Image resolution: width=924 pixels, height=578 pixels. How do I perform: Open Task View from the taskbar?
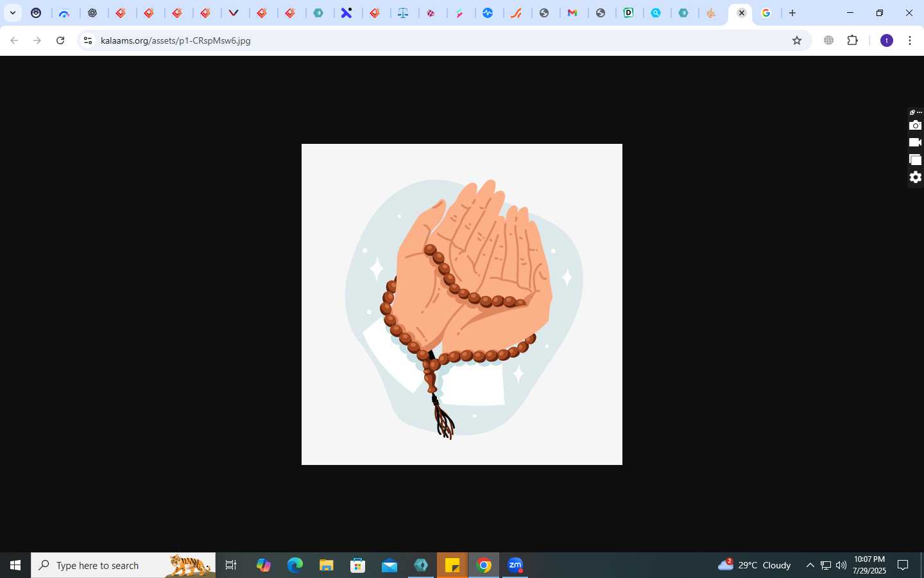(x=231, y=565)
